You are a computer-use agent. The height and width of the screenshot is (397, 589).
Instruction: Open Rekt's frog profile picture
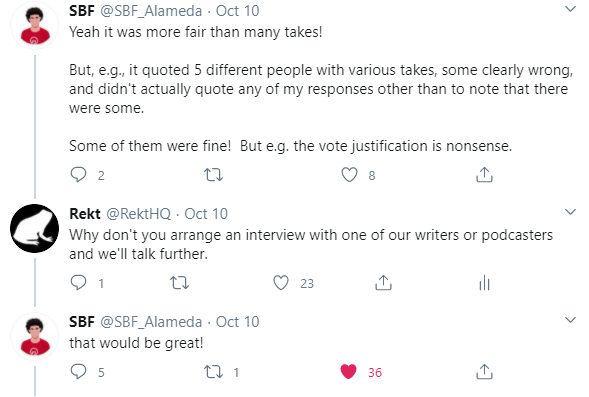34,228
